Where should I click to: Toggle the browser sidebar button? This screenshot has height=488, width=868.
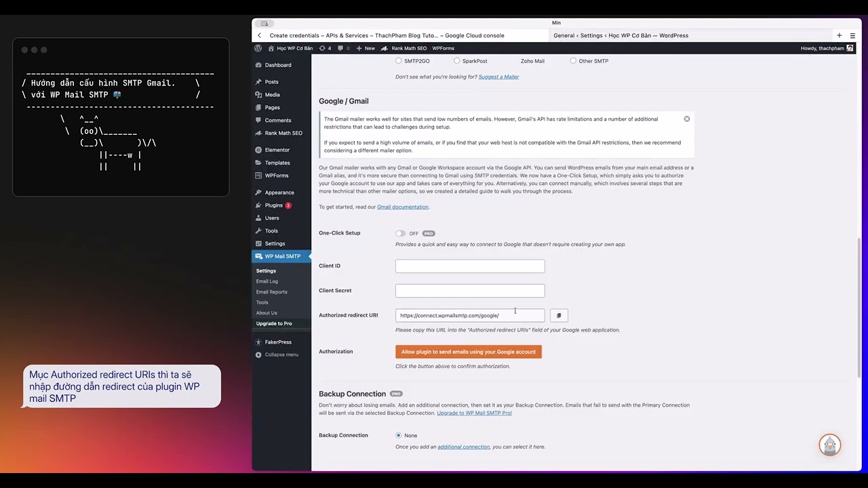tap(264, 23)
